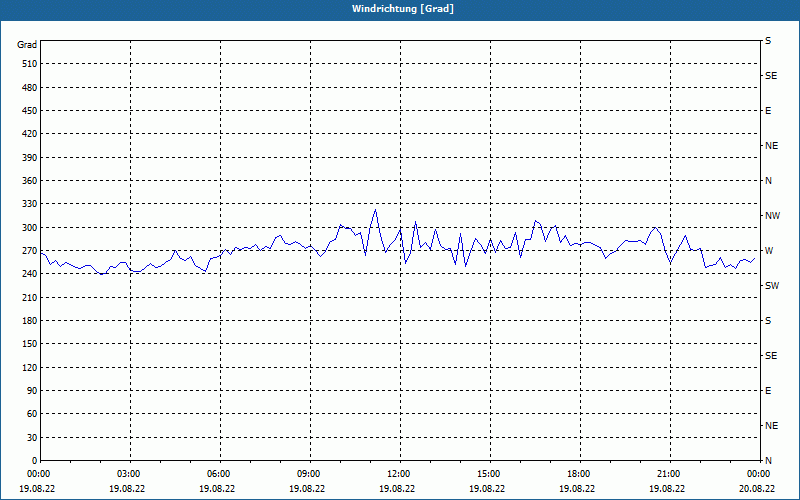Click the 480 y-axis value
Screen dimensions: 800x500
[x=30, y=88]
